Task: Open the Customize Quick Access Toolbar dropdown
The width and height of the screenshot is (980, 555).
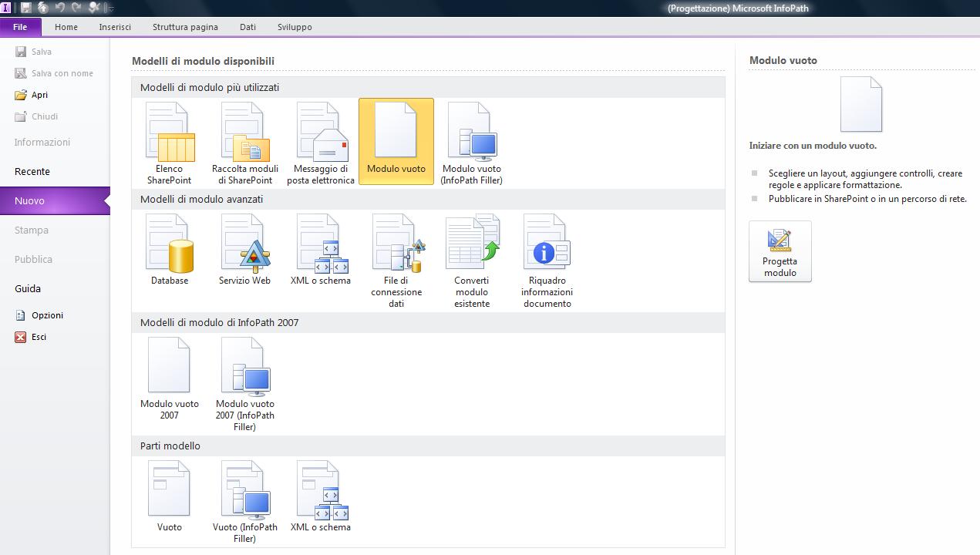Action: coord(110,8)
